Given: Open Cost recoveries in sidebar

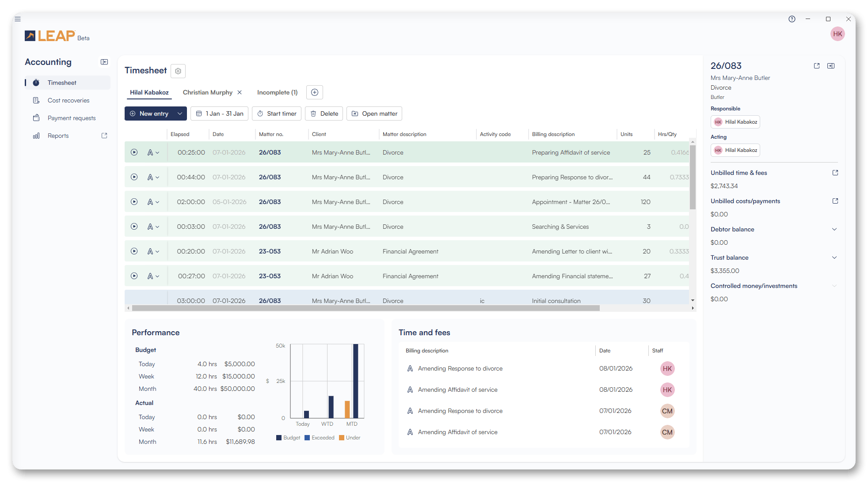Looking at the screenshot, I should (69, 100).
